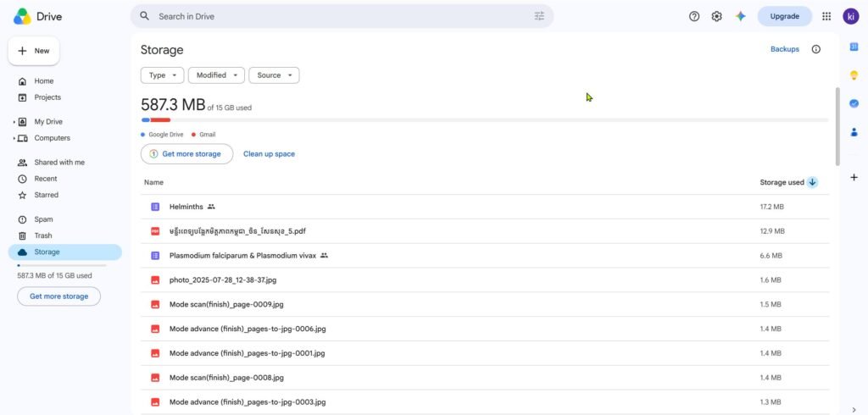Click the Clean up space link
Image resolution: width=868 pixels, height=415 pixels.
269,154
